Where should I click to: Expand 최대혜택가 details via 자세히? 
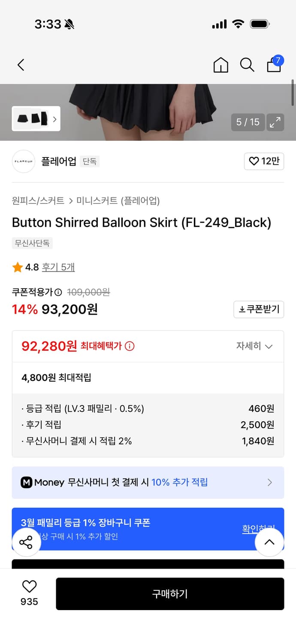click(x=255, y=346)
